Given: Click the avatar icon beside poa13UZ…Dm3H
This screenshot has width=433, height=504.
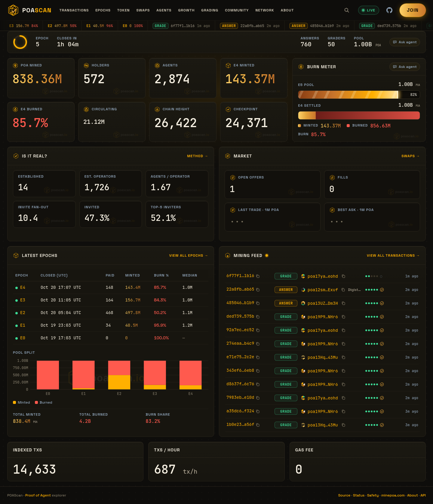Looking at the screenshot, I should (x=303, y=303).
